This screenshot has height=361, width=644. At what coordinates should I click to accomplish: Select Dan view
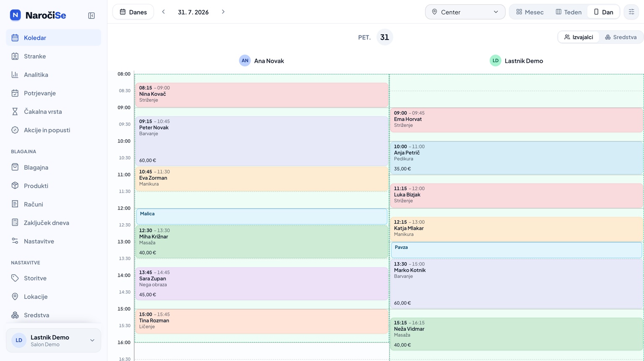(x=603, y=12)
